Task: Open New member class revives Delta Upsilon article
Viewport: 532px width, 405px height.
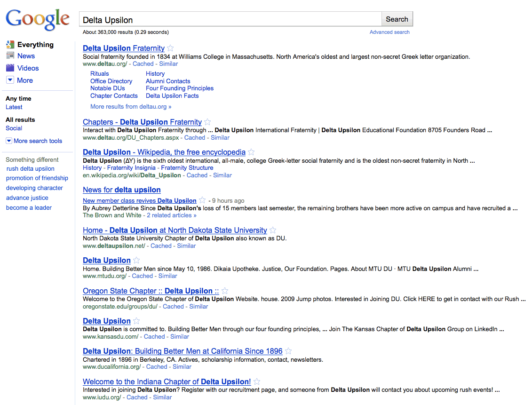Action: click(x=139, y=200)
